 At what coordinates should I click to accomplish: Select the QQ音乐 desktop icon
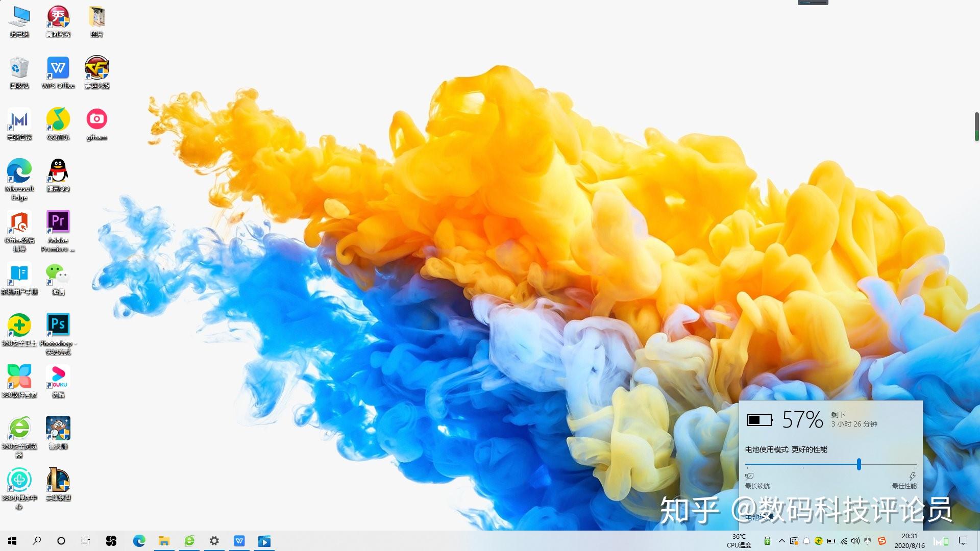(x=58, y=125)
